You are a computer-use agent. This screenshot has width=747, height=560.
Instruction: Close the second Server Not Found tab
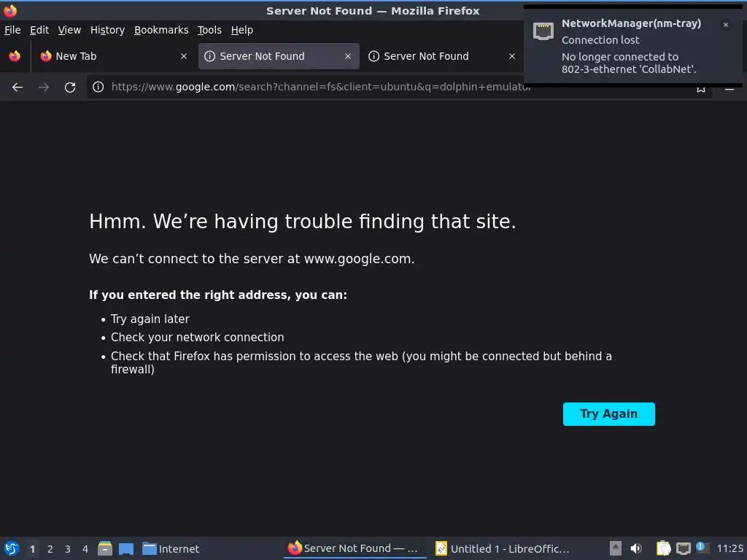click(512, 56)
